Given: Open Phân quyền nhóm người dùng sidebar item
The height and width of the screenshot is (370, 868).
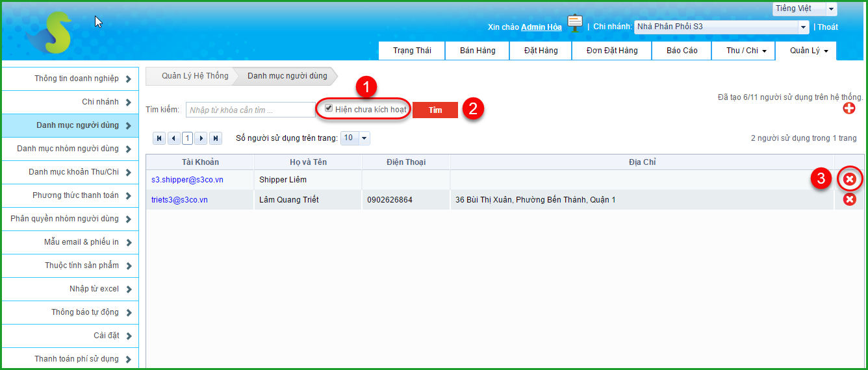Looking at the screenshot, I should (x=70, y=219).
